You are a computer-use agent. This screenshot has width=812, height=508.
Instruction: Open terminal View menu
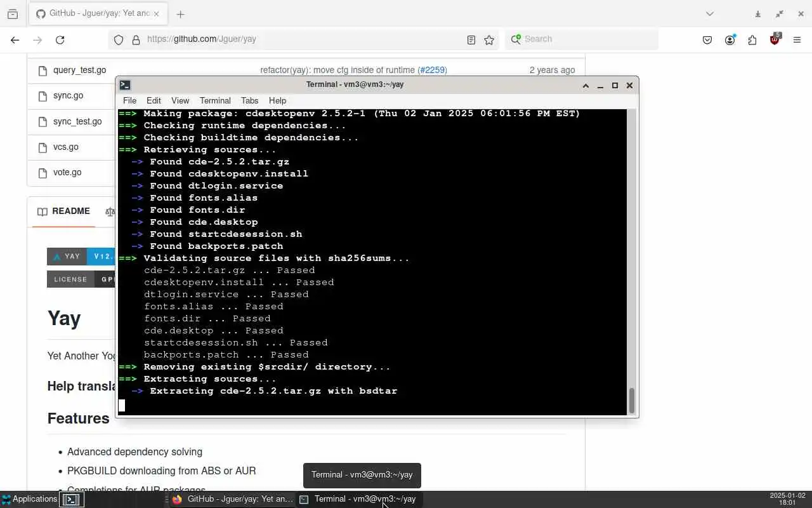click(180, 100)
